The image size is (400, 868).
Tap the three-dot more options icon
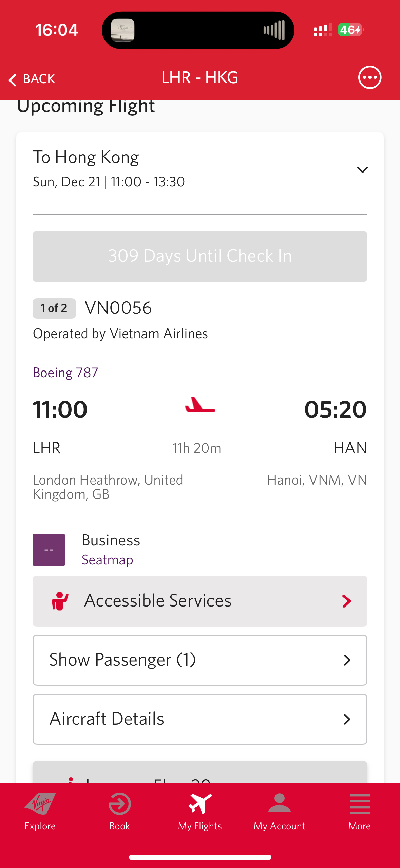(369, 77)
